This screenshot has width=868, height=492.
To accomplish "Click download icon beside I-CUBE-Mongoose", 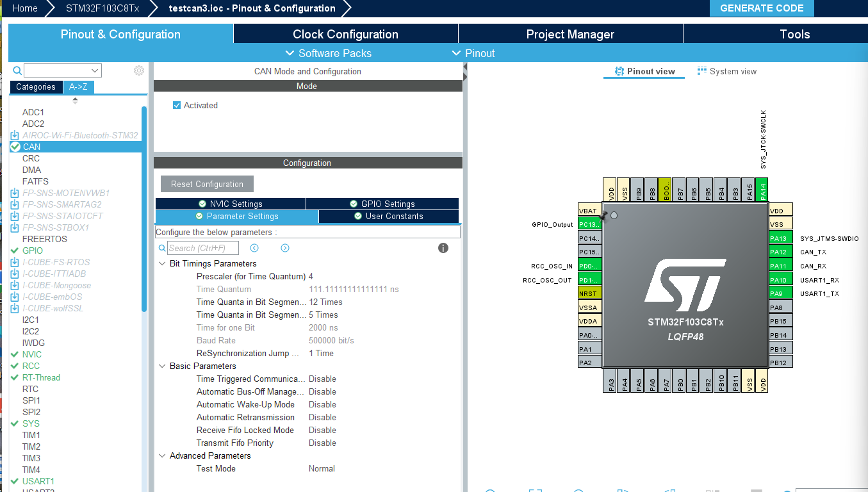I will 15,285.
